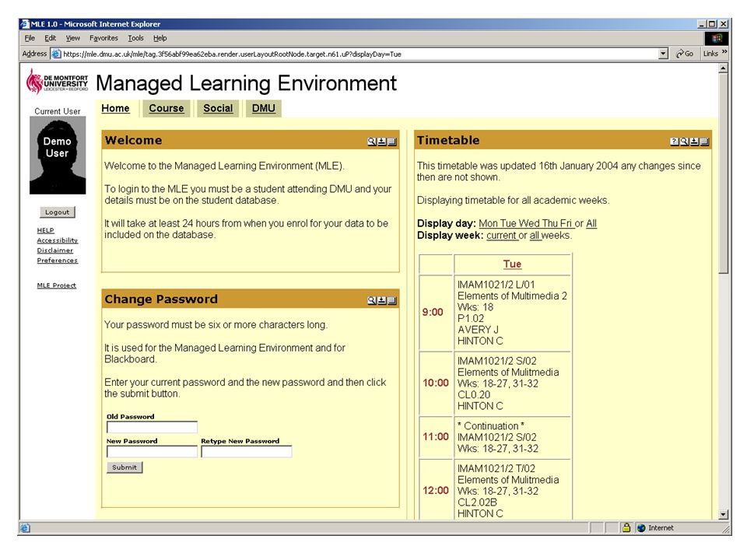Click the vertical scrollbar down arrow
The width and height of the screenshot is (747, 560).
point(723,514)
